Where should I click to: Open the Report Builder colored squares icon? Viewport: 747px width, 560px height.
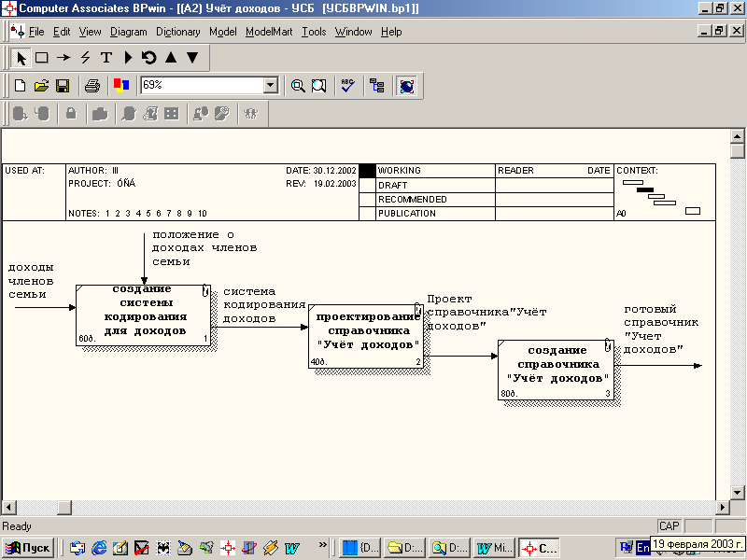pyautogui.click(x=121, y=86)
